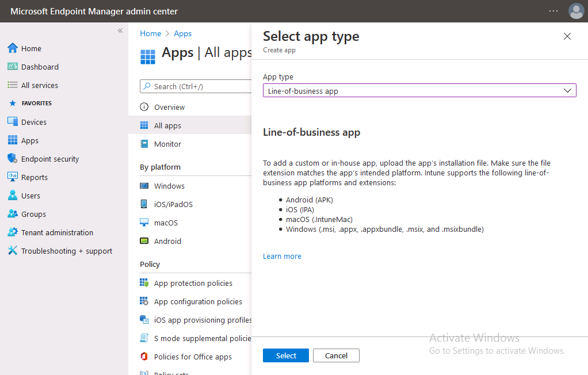Click the Cancel button

coord(336,355)
